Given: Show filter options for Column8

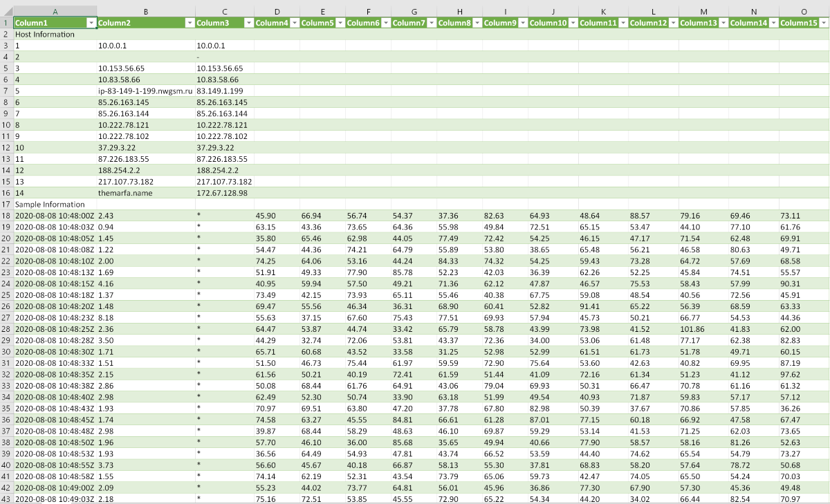Looking at the screenshot, I should pyautogui.click(x=477, y=23).
